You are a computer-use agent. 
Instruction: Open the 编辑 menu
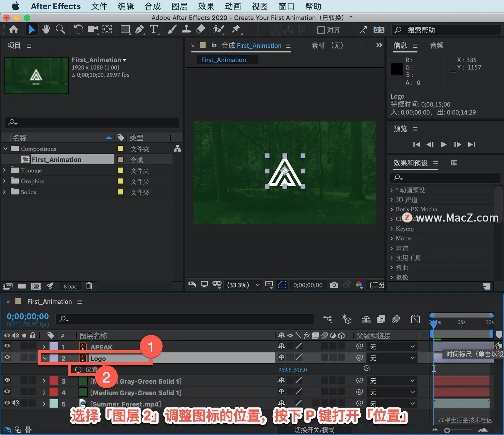(x=126, y=6)
